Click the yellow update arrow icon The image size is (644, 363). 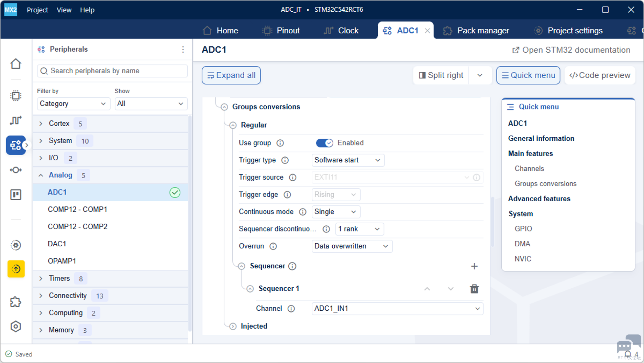(x=16, y=269)
